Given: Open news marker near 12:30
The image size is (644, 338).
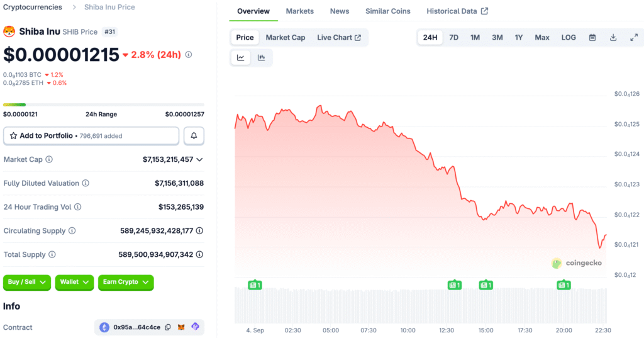Looking at the screenshot, I should (454, 285).
